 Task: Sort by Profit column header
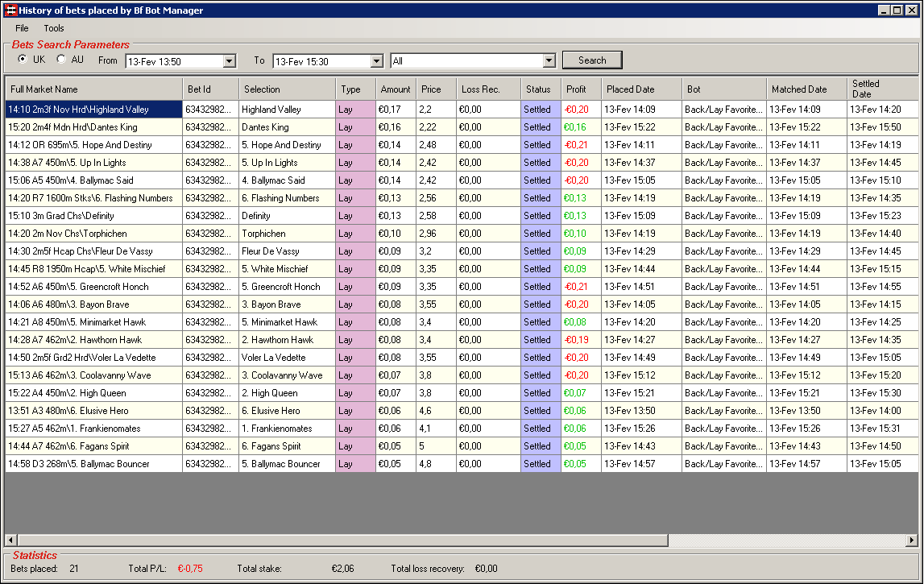click(x=581, y=89)
